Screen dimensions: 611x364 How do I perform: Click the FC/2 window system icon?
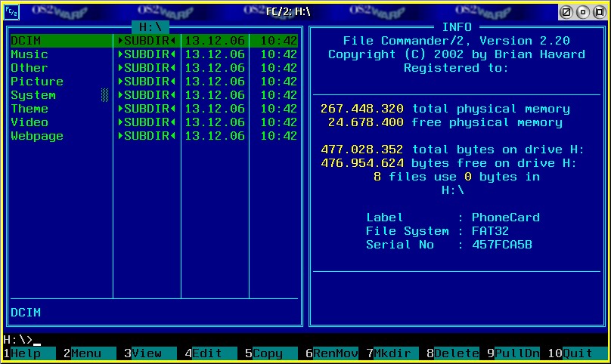pyautogui.click(x=11, y=12)
